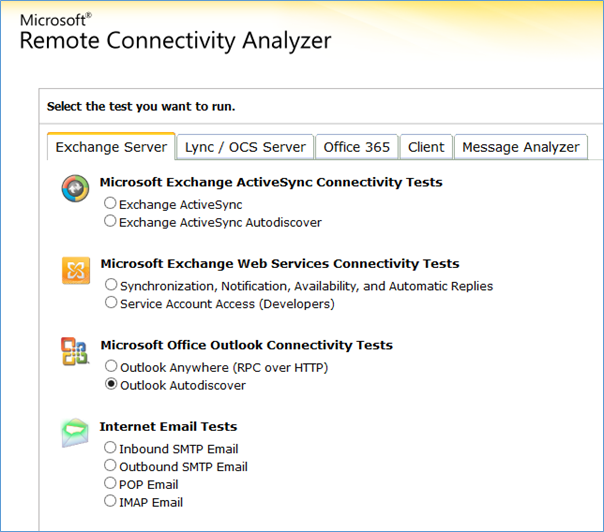Image resolution: width=604 pixels, height=532 pixels.
Task: Click the Microsoft Office Outlook Connectivity Tests heading
Action: tap(247, 345)
